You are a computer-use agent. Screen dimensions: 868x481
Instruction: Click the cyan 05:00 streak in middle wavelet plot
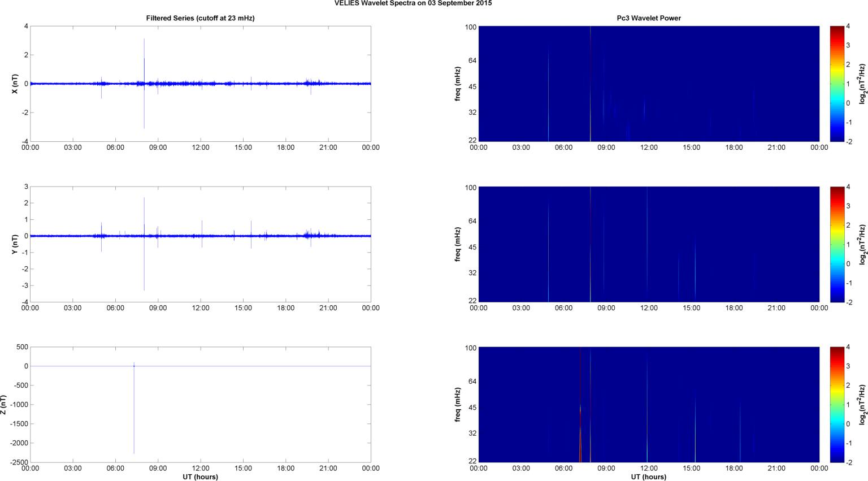548,252
